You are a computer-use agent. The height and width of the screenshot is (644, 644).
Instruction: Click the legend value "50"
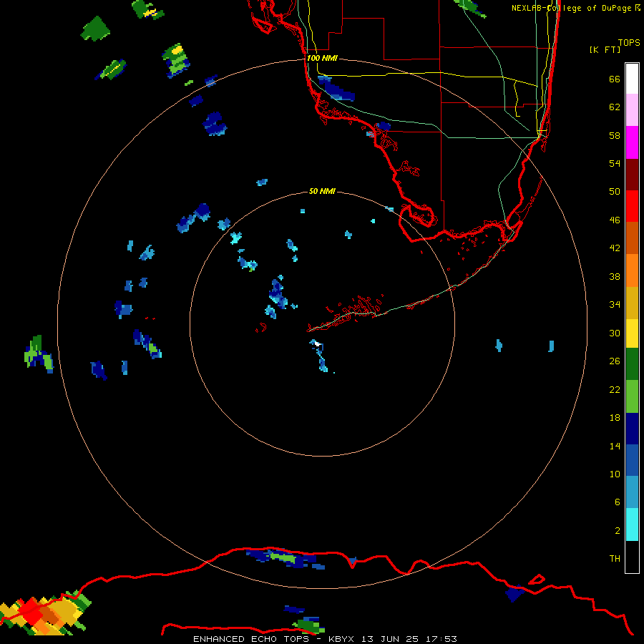[x=615, y=191]
